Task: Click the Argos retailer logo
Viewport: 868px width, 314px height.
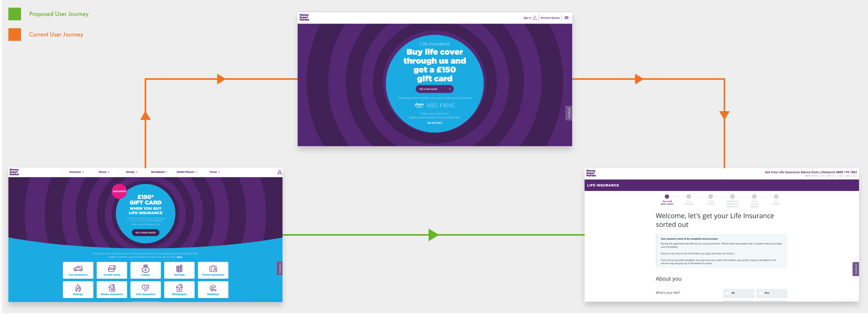Action: 419,105
